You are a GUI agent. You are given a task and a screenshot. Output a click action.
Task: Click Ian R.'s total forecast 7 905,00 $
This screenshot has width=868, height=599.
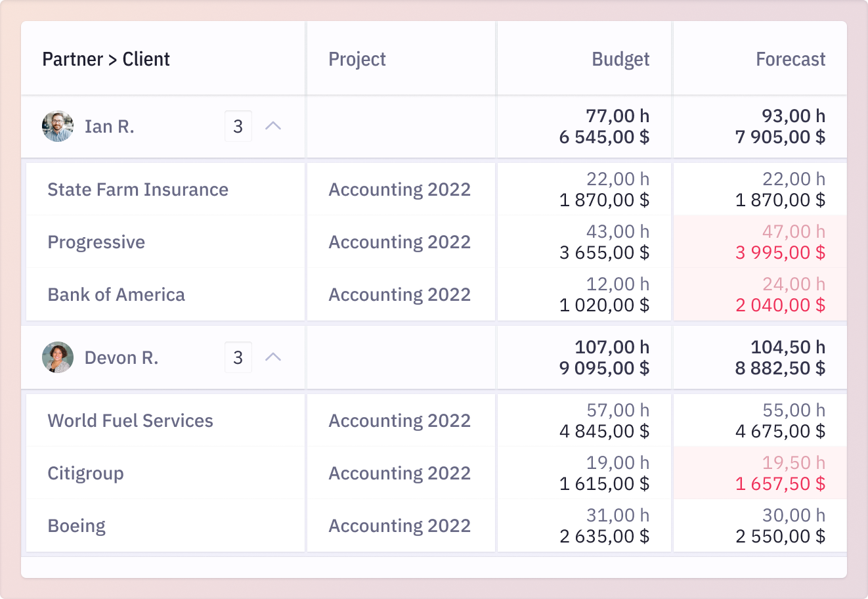[780, 137]
